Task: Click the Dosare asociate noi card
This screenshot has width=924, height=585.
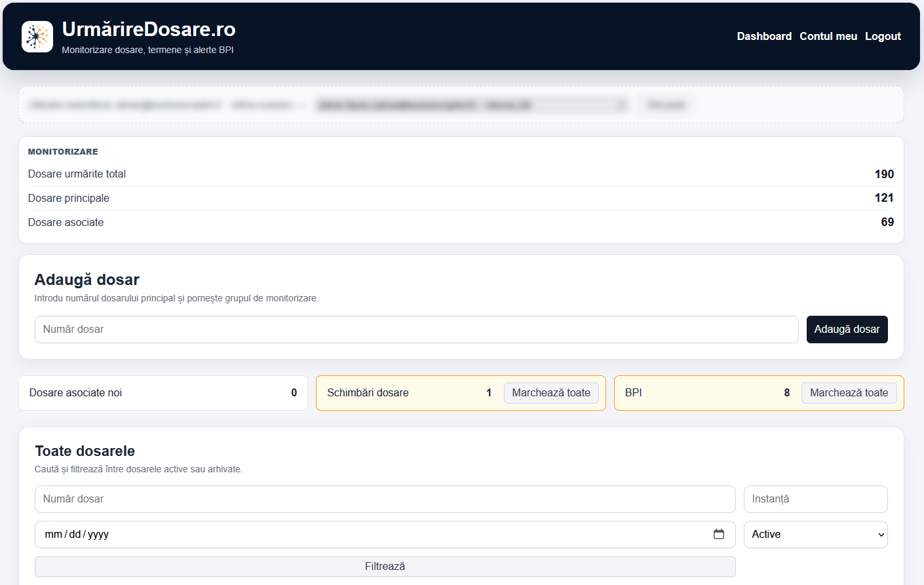Action: click(x=163, y=393)
